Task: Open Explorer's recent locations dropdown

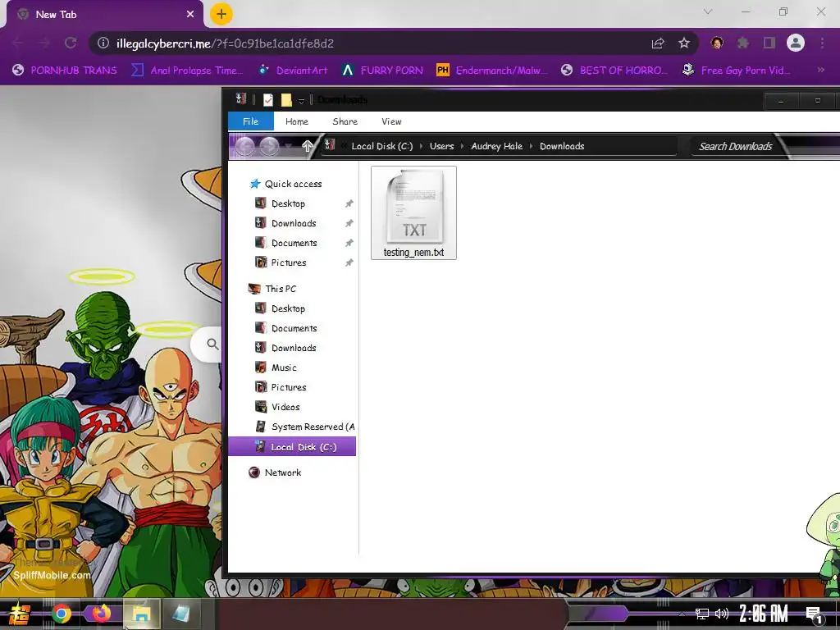Action: [x=288, y=146]
